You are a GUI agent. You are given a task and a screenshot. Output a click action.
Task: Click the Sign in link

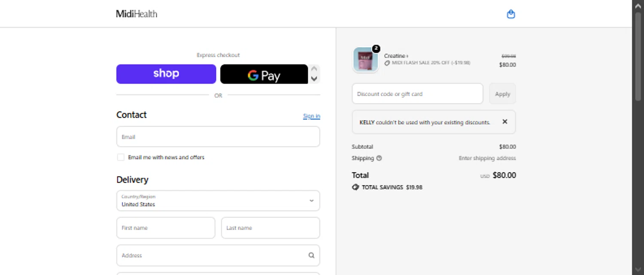[311, 116]
